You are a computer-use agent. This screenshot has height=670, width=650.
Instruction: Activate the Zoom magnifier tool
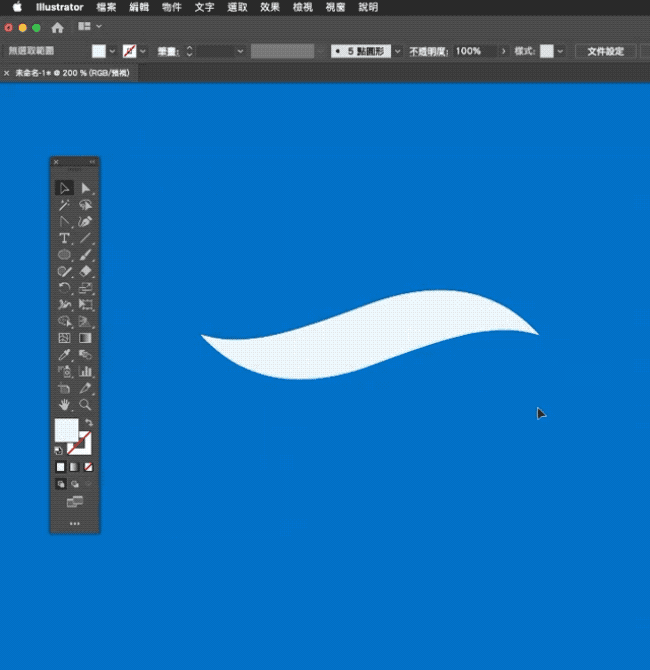tap(86, 405)
